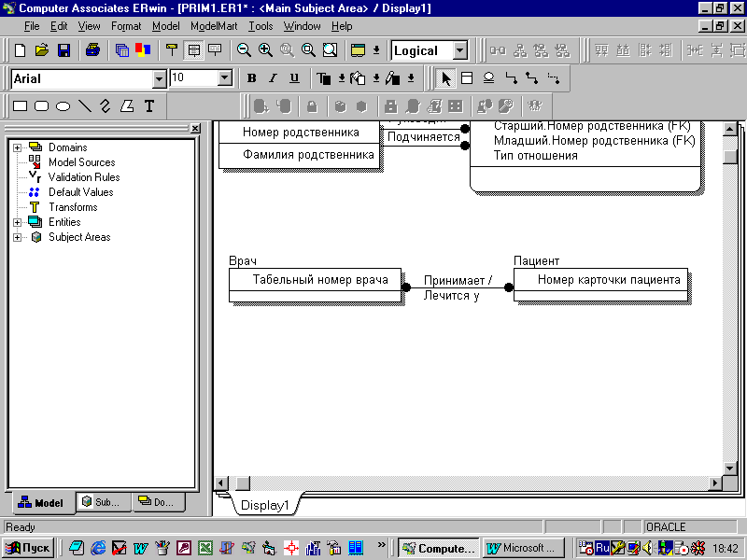Toggle Underline formatting
Image resolution: width=747 pixels, height=560 pixels.
tap(294, 78)
